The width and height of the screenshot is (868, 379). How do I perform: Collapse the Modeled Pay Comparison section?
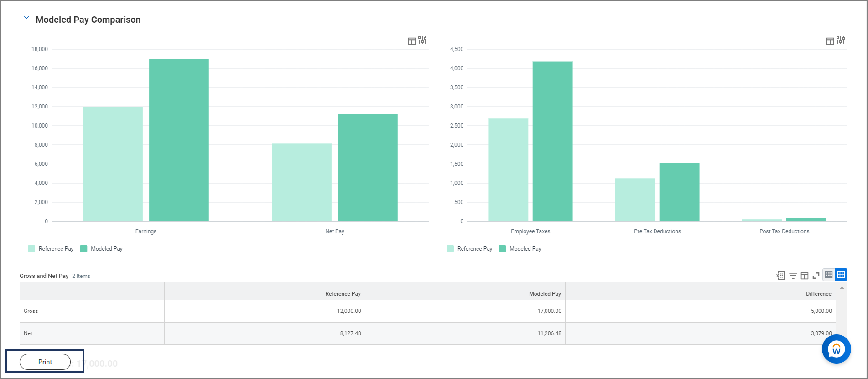click(x=26, y=18)
